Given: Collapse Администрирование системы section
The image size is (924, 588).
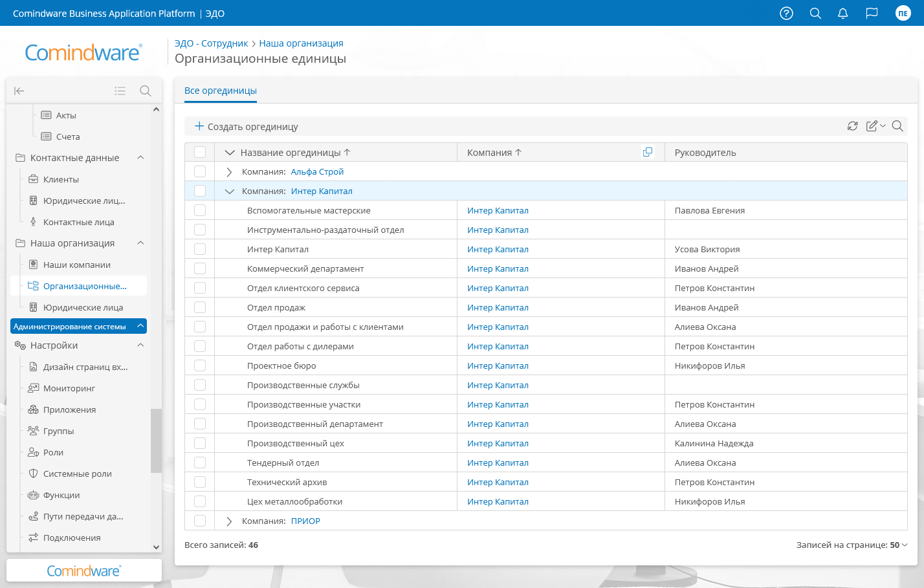Looking at the screenshot, I should click(x=140, y=326).
